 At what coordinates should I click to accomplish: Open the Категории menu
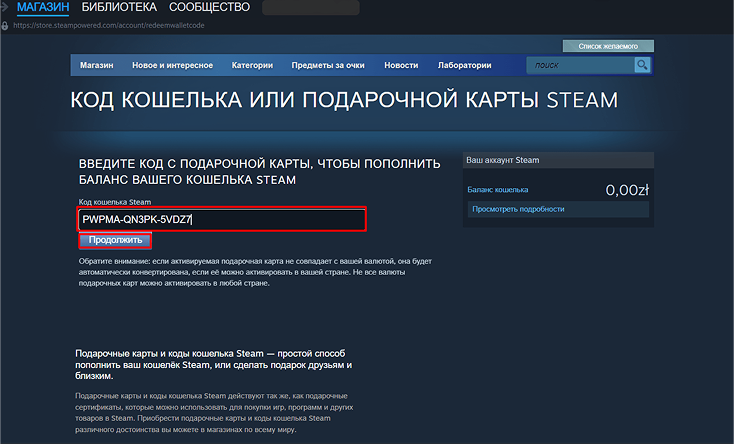click(x=252, y=66)
